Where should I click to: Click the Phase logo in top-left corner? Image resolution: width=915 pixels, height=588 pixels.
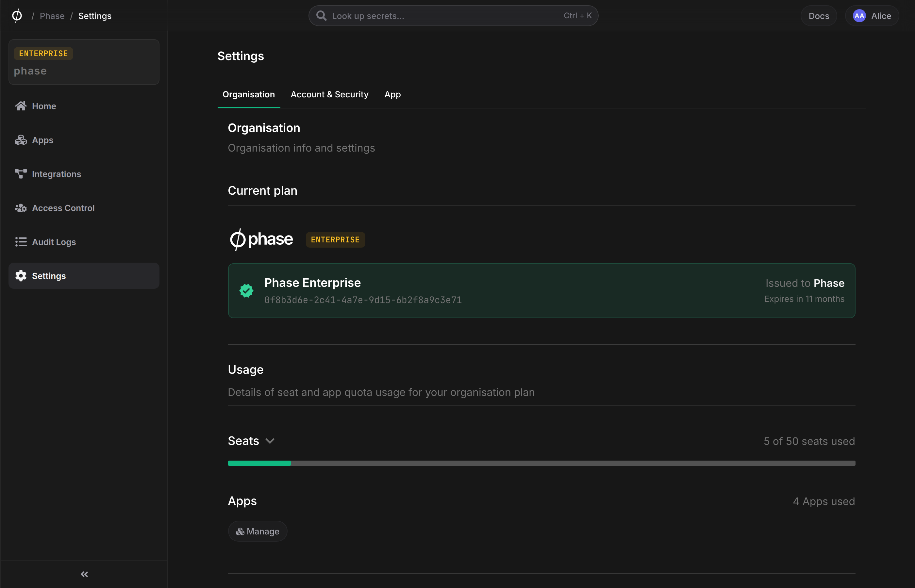(17, 16)
